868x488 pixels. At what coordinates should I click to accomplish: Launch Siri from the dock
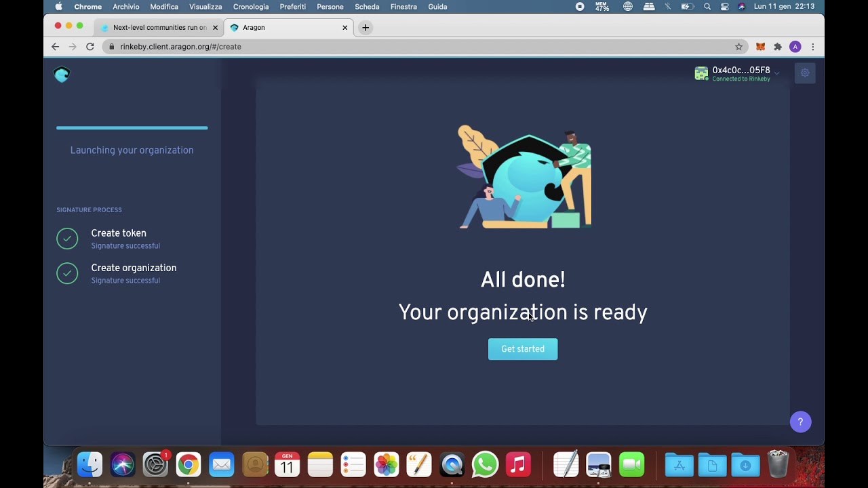pyautogui.click(x=123, y=464)
